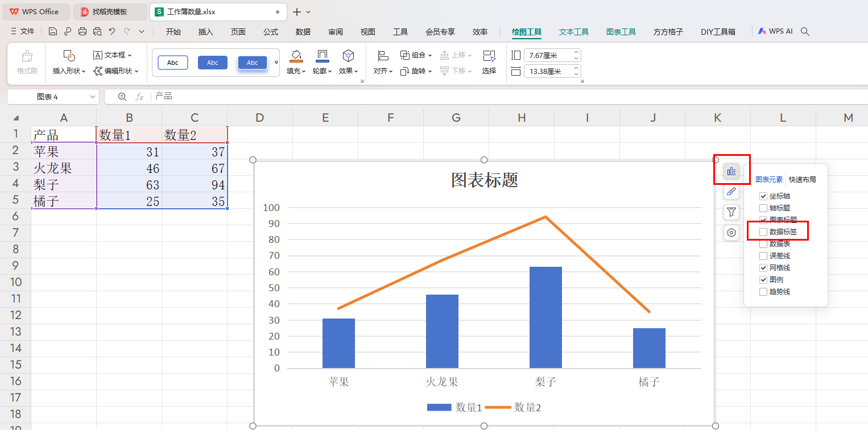Click the 效果 effects cube icon
Viewport: 868px width, 430px height.
348,56
